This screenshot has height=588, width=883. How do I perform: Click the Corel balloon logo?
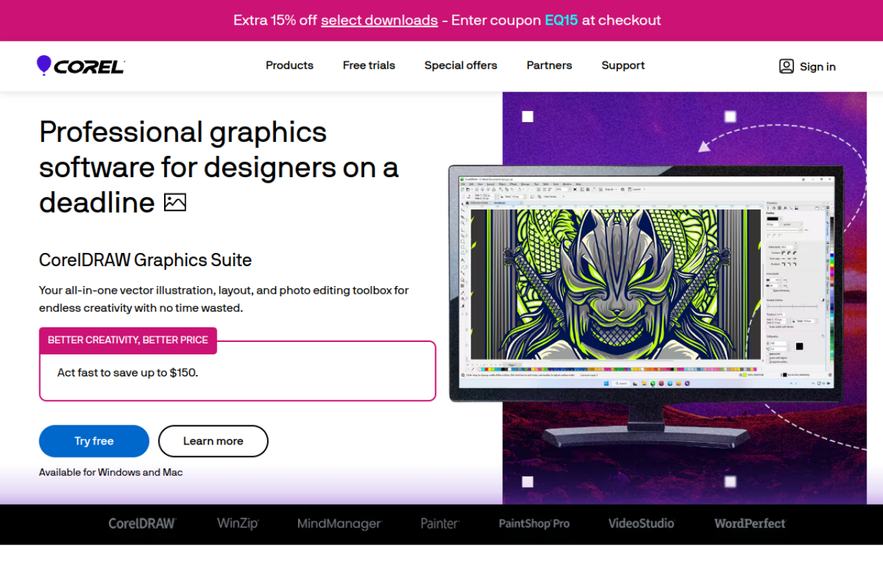pos(81,65)
